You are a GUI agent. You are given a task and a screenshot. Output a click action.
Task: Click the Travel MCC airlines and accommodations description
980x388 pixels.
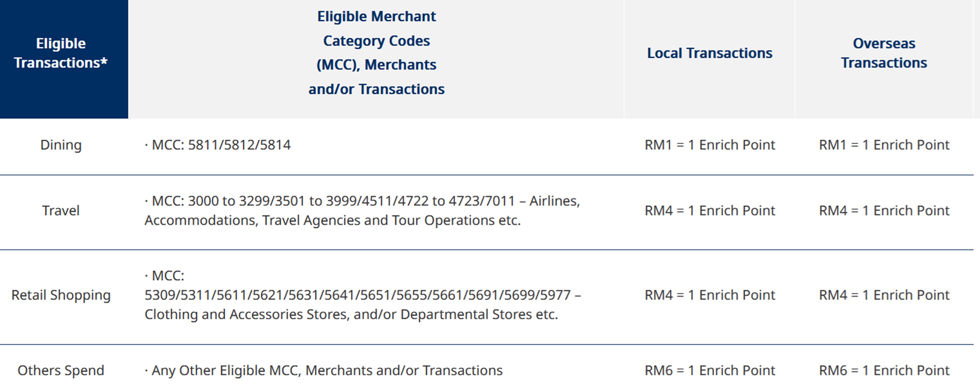pyautogui.click(x=361, y=210)
